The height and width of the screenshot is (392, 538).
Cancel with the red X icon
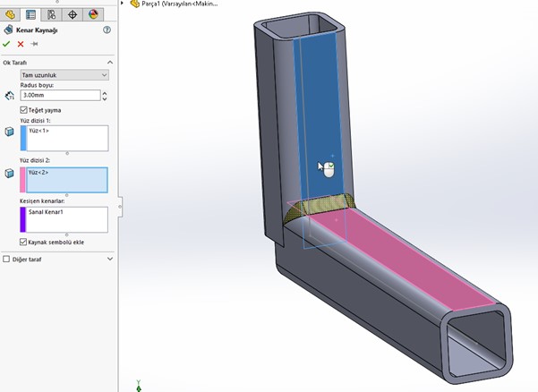(21, 43)
